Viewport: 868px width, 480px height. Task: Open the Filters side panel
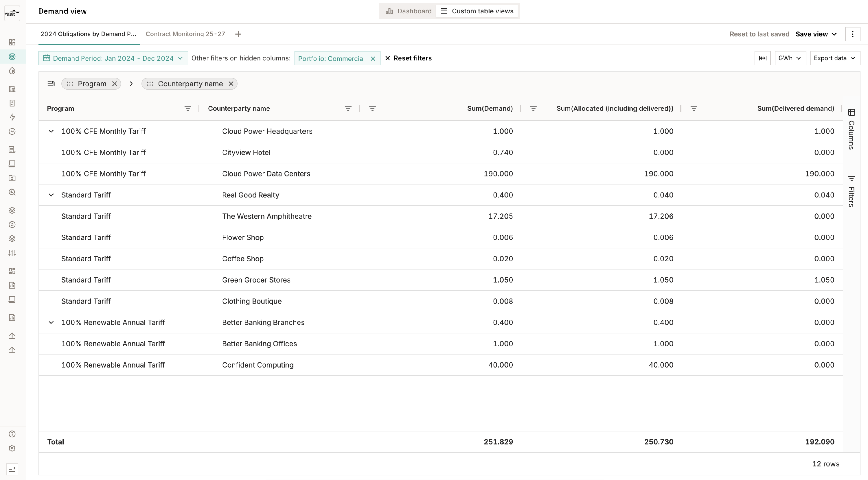tap(851, 192)
